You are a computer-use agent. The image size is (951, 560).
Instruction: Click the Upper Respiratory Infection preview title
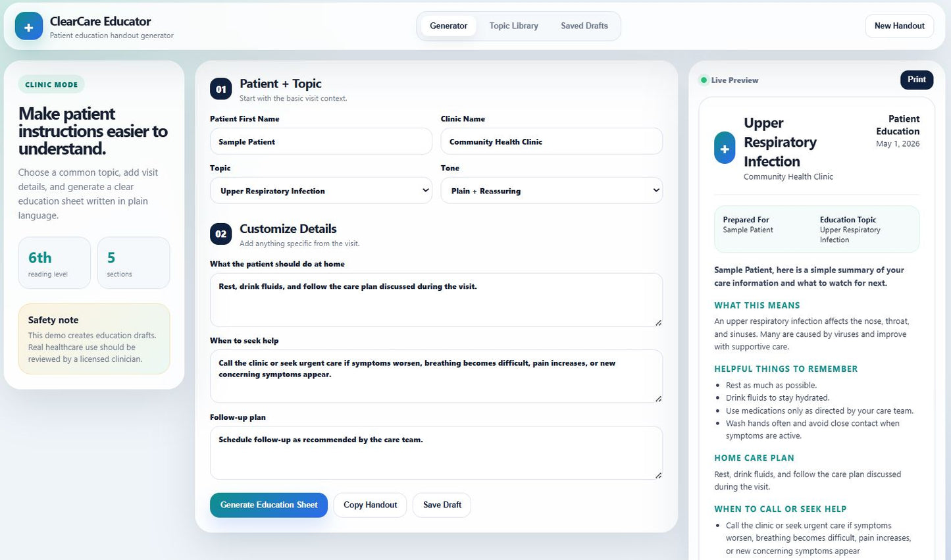(780, 142)
